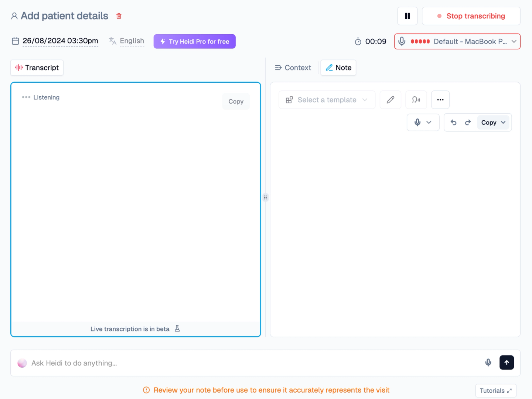
Task: Click the beta flask icon
Action: (177, 329)
